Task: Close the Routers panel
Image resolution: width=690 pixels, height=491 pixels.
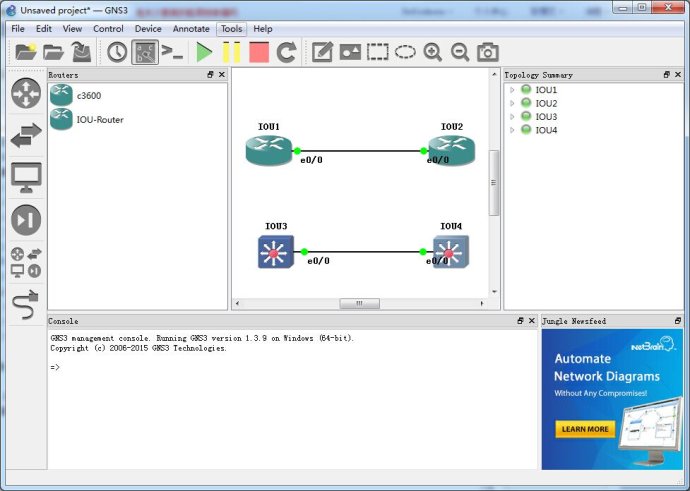Action: pyautogui.click(x=222, y=75)
